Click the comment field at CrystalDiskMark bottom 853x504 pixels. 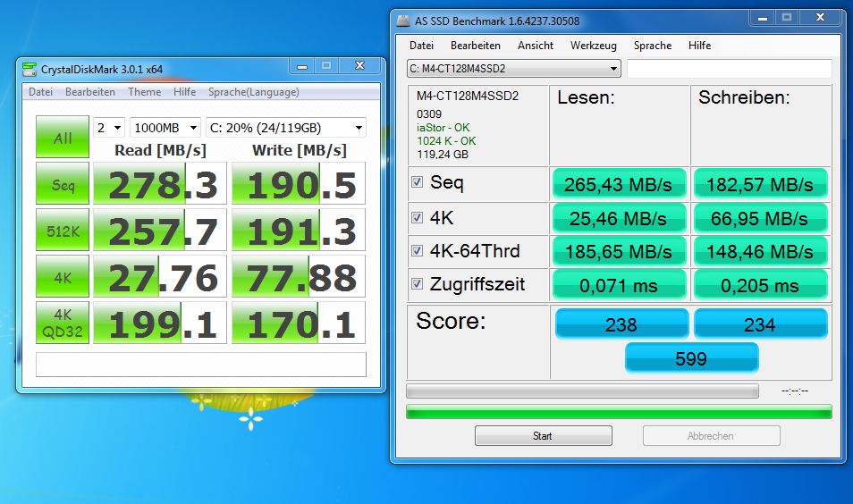click(201, 365)
